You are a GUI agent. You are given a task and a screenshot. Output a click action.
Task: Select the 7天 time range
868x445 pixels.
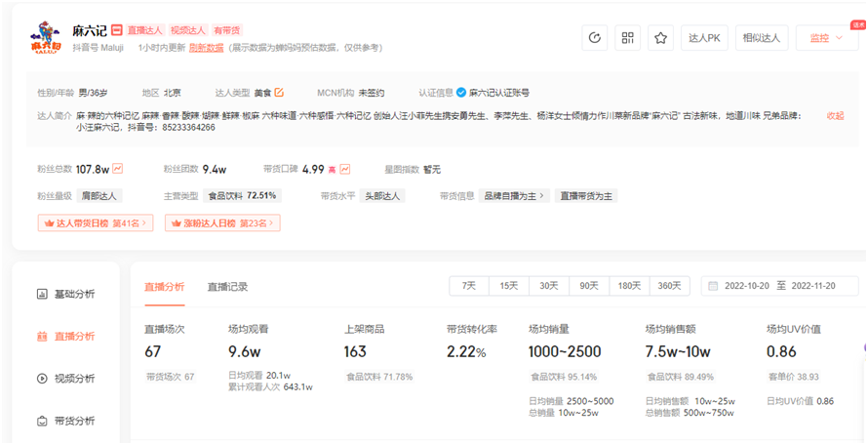coord(469,286)
